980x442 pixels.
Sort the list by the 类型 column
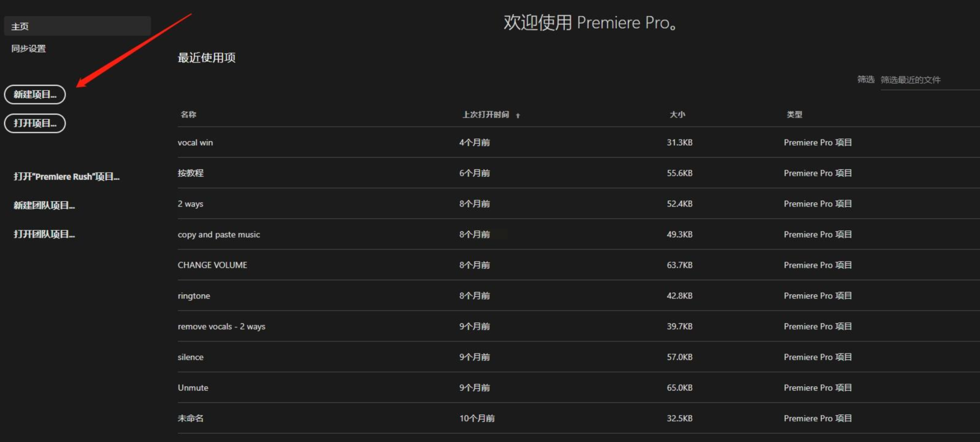click(x=794, y=115)
